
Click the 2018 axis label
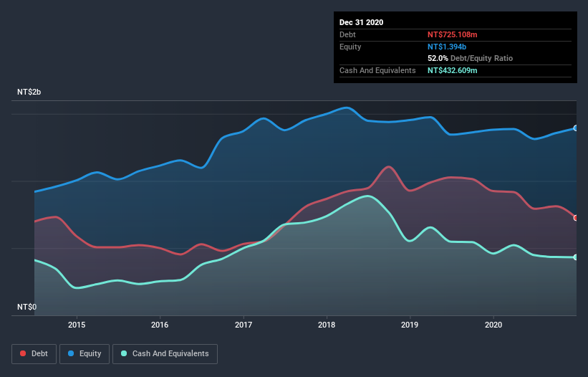[327, 325]
